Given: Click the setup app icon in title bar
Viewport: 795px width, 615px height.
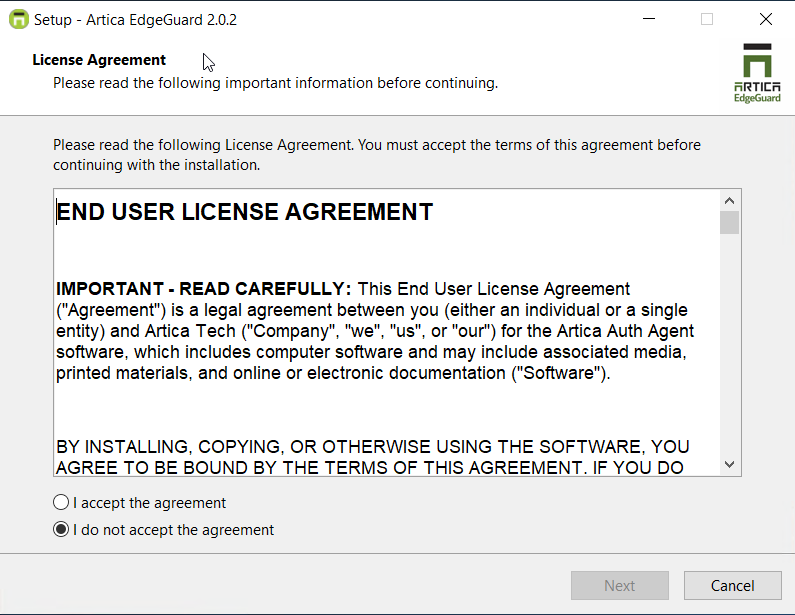Looking at the screenshot, I should (19, 20).
